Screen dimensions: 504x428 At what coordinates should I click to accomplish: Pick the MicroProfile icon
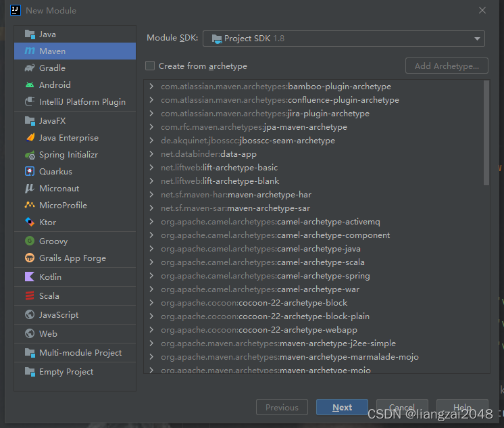tap(30, 205)
